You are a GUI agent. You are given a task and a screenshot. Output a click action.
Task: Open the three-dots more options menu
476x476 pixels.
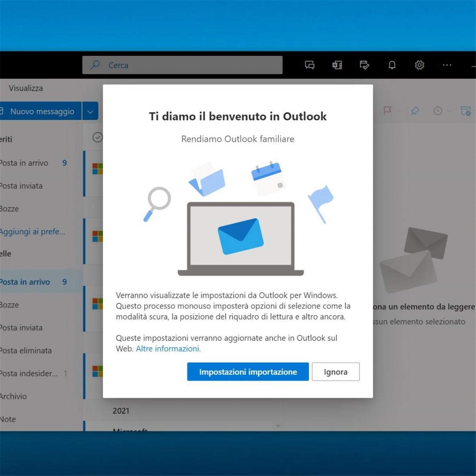coord(447,65)
